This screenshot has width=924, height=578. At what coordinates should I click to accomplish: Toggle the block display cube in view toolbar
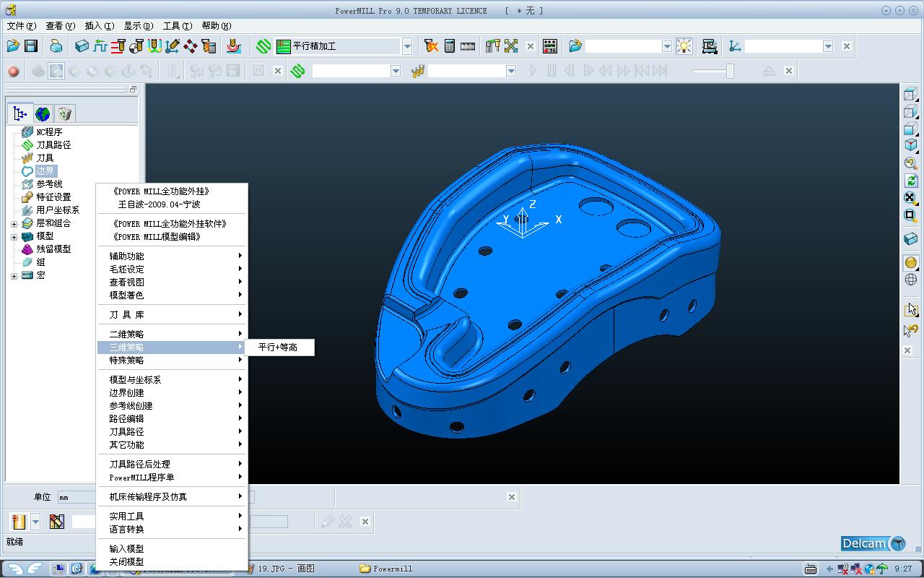coord(911,239)
